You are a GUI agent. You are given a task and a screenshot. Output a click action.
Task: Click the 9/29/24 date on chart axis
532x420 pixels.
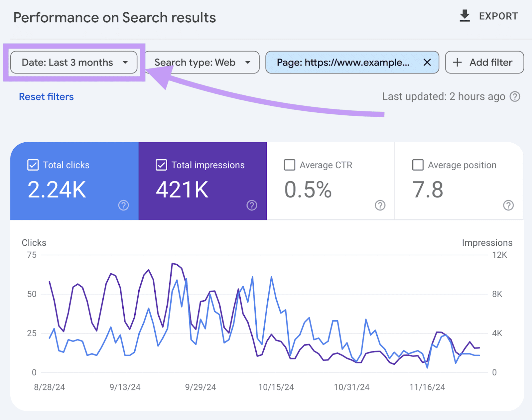tap(200, 387)
